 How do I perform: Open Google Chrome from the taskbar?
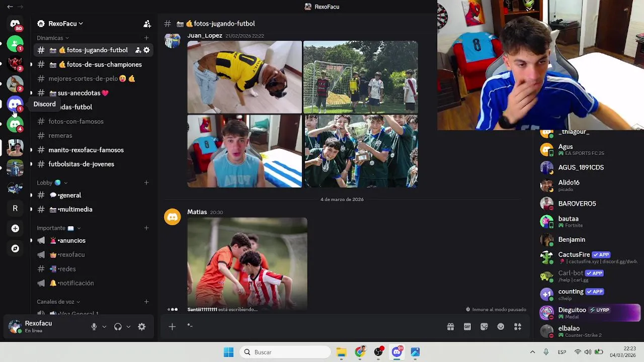[x=360, y=352]
